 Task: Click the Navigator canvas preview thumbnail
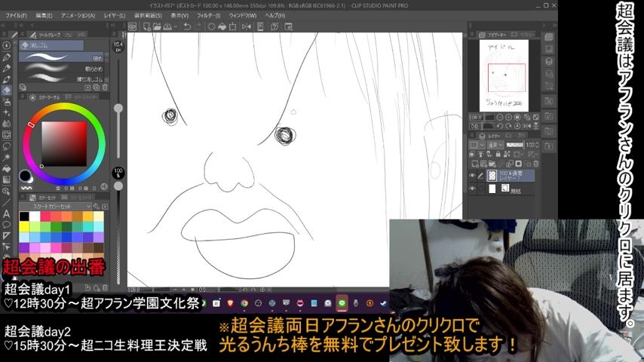504,75
